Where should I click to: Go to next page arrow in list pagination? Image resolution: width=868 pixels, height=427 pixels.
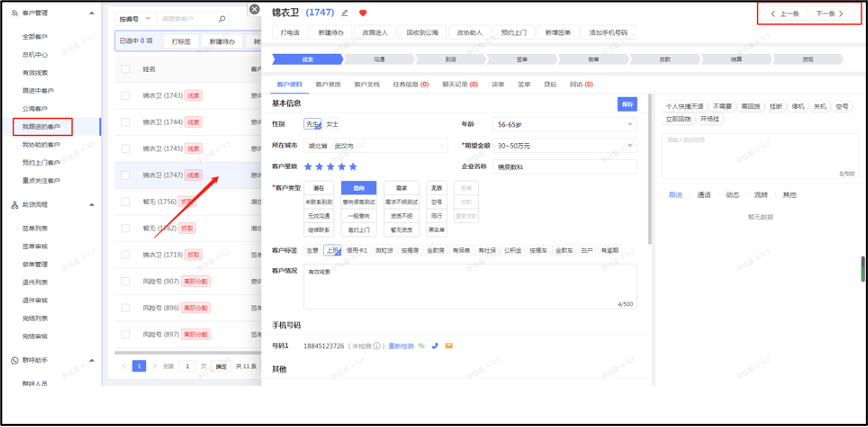tap(154, 366)
